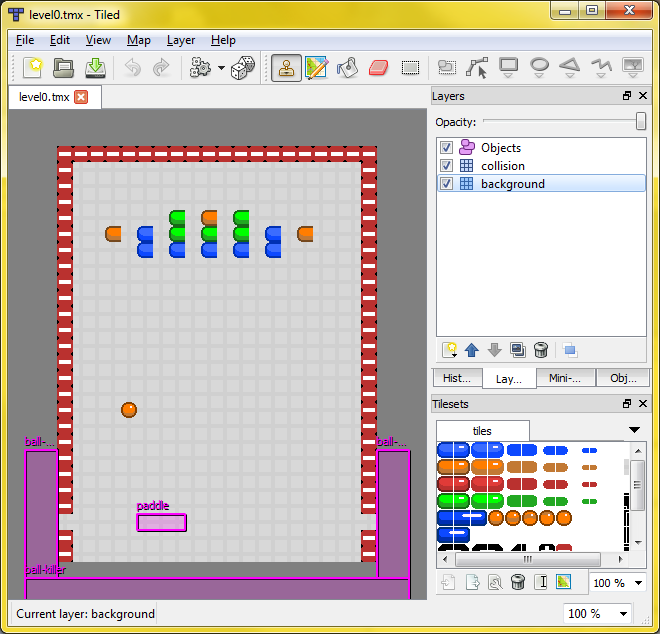This screenshot has width=660, height=634.
Task: Click the Lower layer down arrow
Action: coord(495,350)
